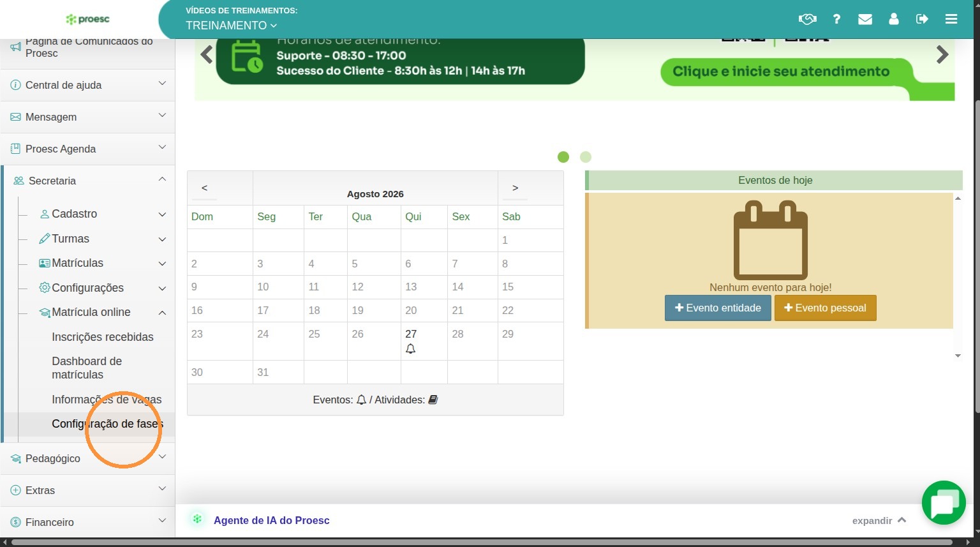Click the bell event icon on day 27
The height and width of the screenshot is (547, 980).
click(411, 349)
